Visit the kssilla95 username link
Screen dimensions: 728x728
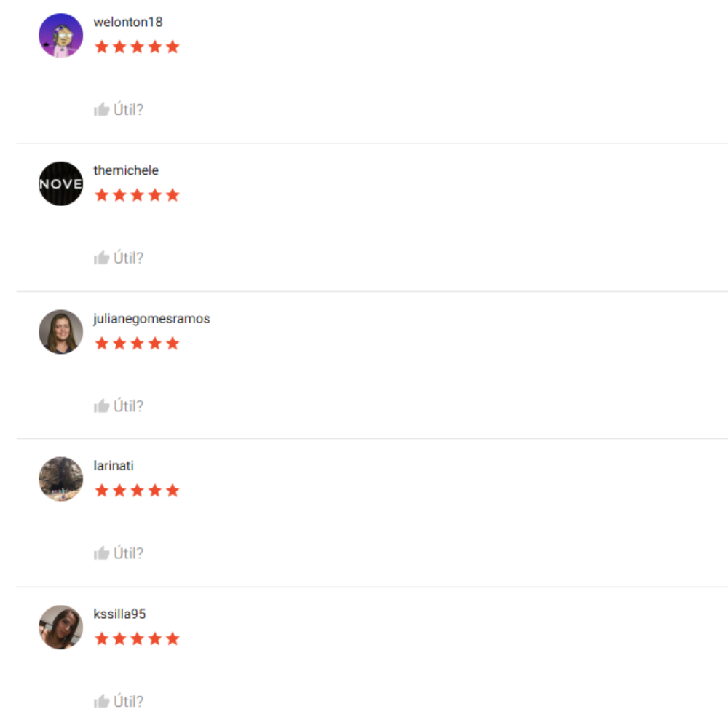point(119,614)
